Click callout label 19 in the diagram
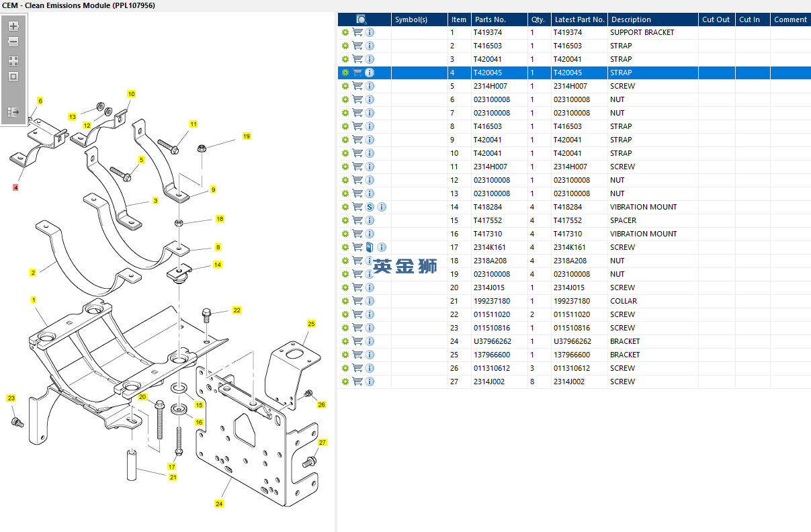811x532 pixels. point(247,136)
